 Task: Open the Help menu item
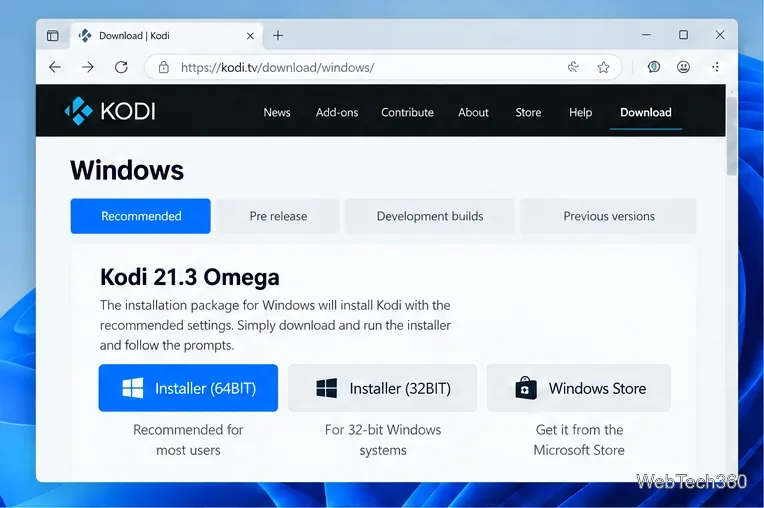tap(580, 113)
